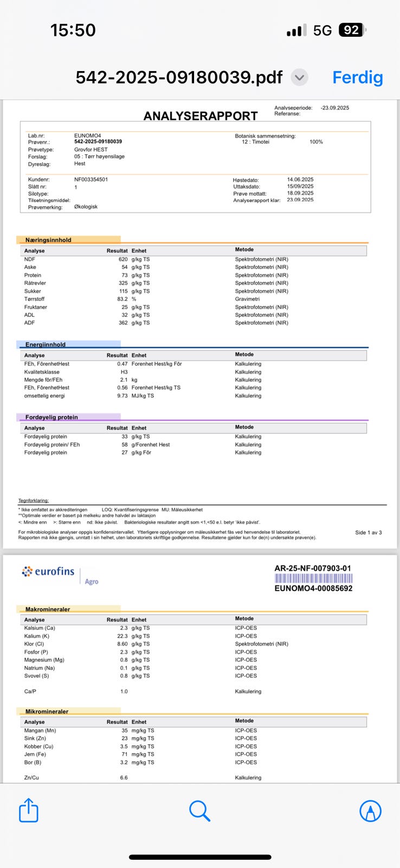Screen dimensions: 400x868
Task: Tap the Jern (Fe) value 71
Action: click(125, 754)
